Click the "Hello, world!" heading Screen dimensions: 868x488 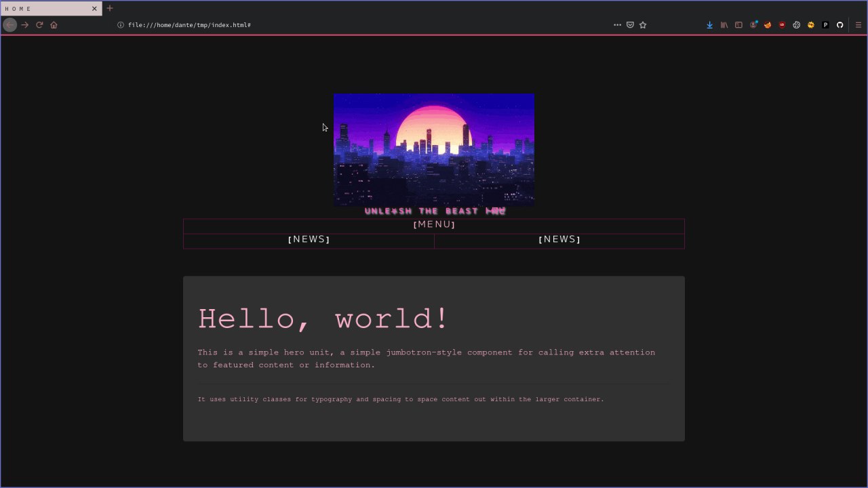point(323,319)
